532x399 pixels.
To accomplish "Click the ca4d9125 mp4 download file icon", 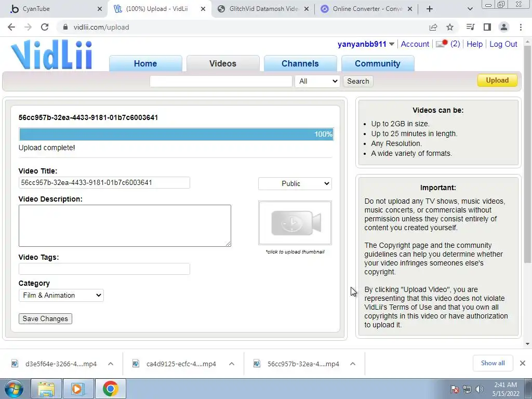I will pos(136,364).
